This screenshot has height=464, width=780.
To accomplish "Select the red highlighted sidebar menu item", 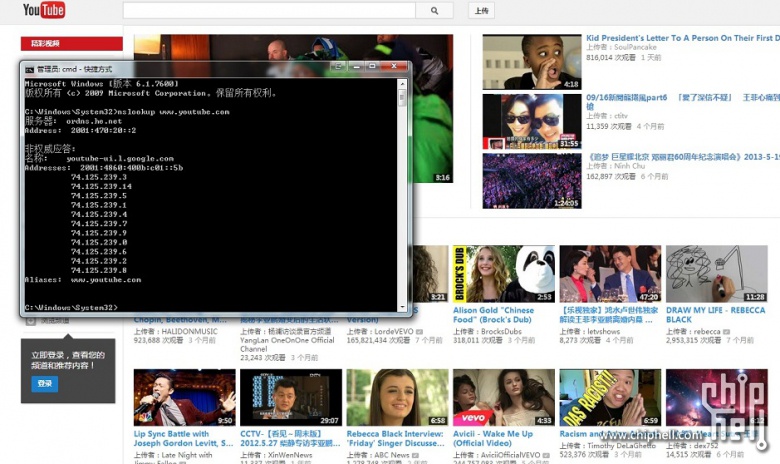I will pyautogui.click(x=72, y=43).
